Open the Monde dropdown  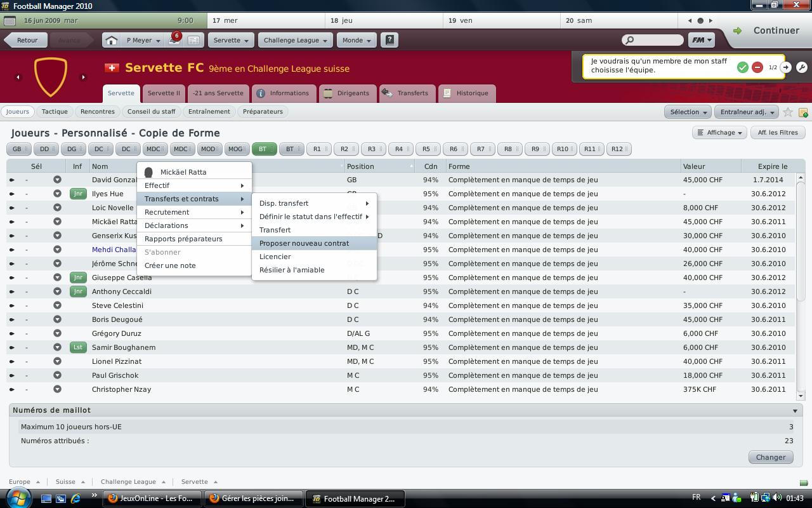coord(357,40)
